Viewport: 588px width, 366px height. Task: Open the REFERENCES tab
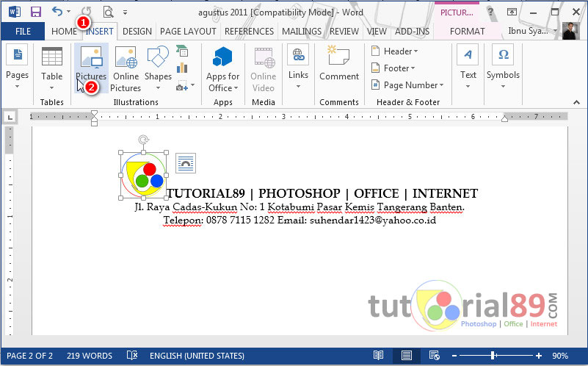(x=249, y=32)
